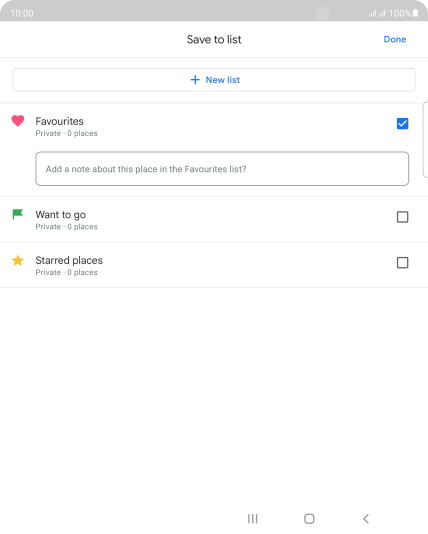The height and width of the screenshot is (534, 428).
Task: Select the Starred places list title
Action: [69, 260]
